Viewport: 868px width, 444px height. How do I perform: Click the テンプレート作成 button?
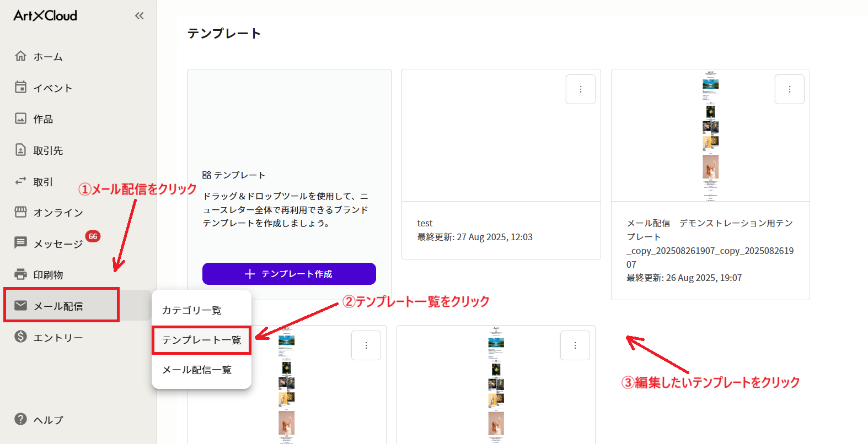pos(289,274)
